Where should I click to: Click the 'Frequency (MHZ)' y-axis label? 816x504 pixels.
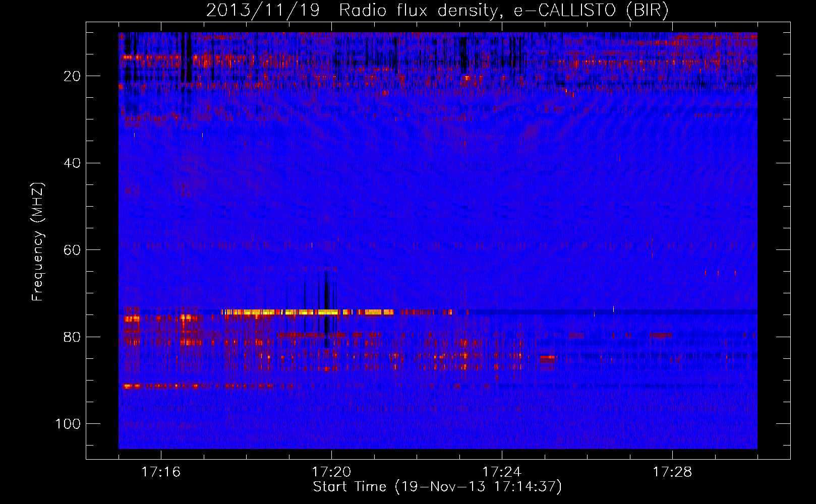pos(38,242)
